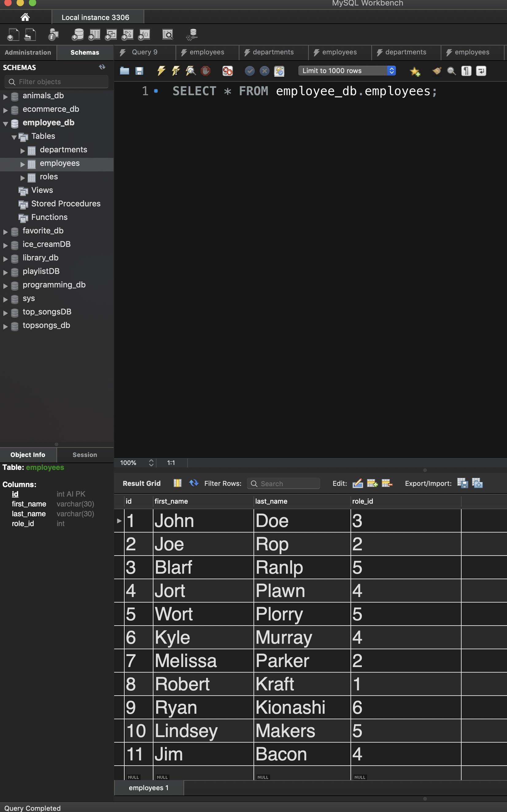Toggle word wrap in the SQL editor

(481, 71)
